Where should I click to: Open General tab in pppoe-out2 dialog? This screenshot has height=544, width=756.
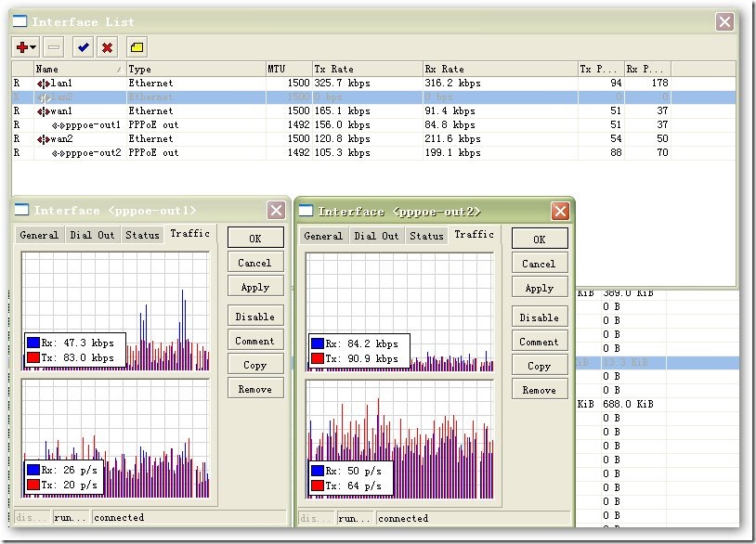323,236
